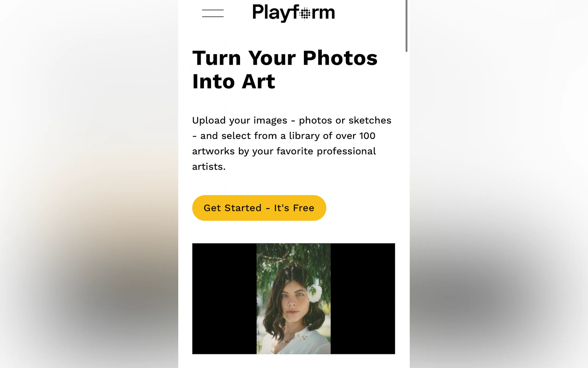
Task: Click the 'Into Art' heading line
Action: tap(234, 81)
